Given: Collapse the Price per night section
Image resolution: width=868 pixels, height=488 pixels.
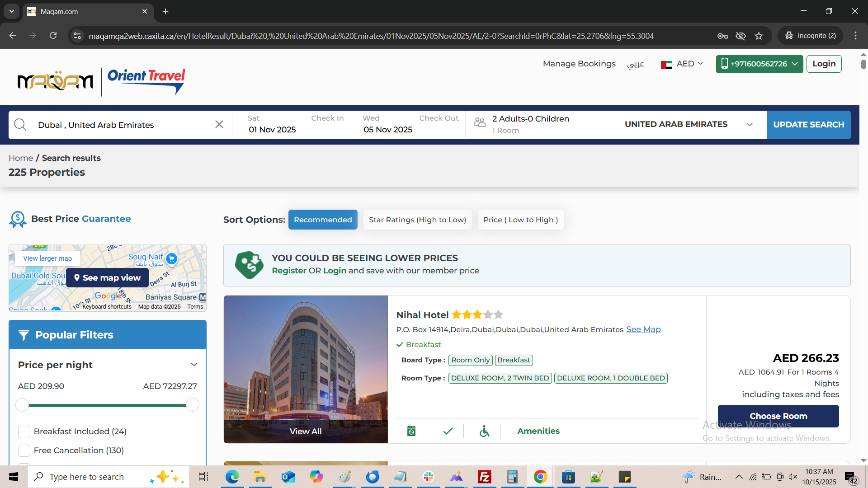Looking at the screenshot, I should point(194,365).
